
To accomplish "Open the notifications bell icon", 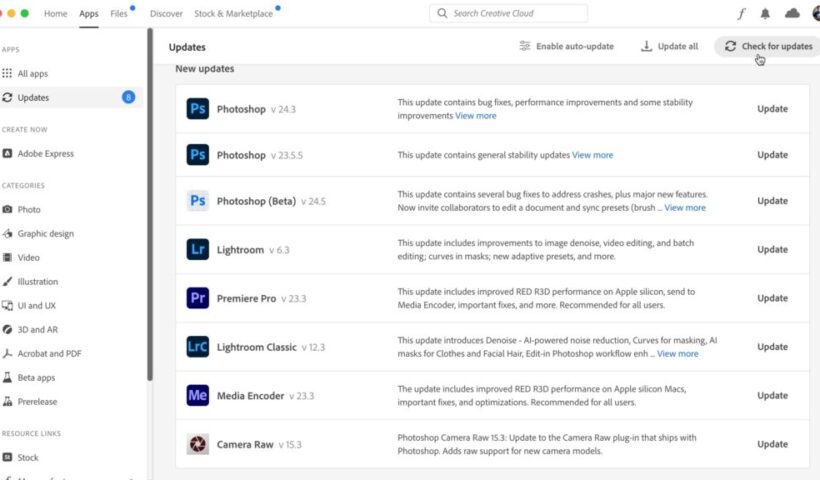I will point(766,14).
